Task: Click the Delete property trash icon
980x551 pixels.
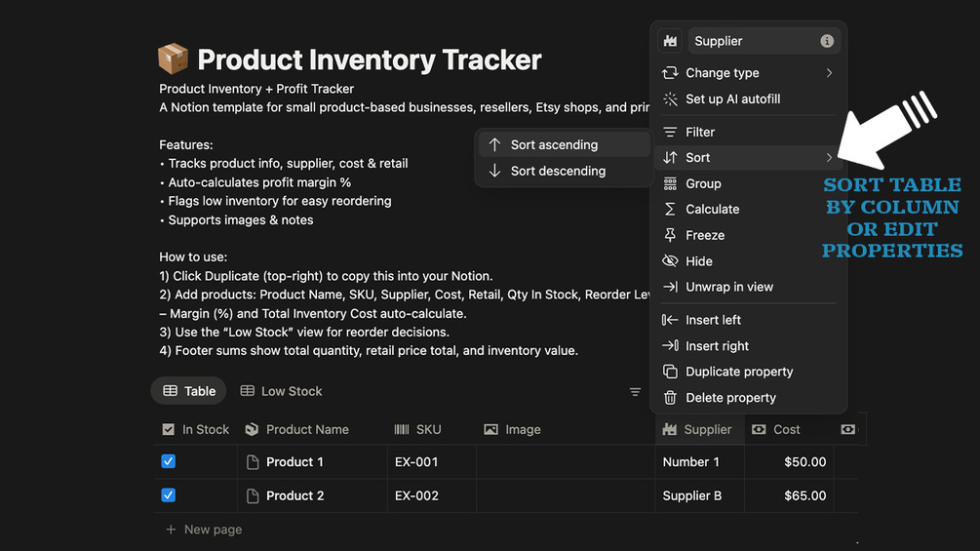Action: point(670,398)
